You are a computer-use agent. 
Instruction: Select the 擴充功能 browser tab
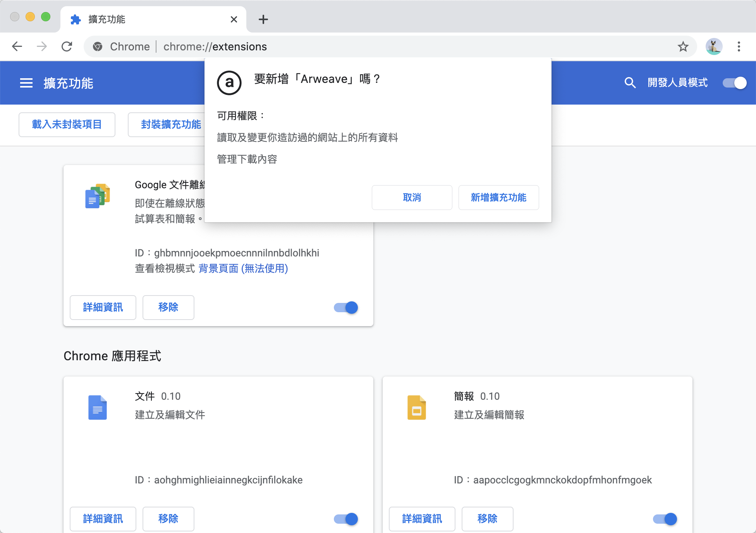tap(147, 19)
